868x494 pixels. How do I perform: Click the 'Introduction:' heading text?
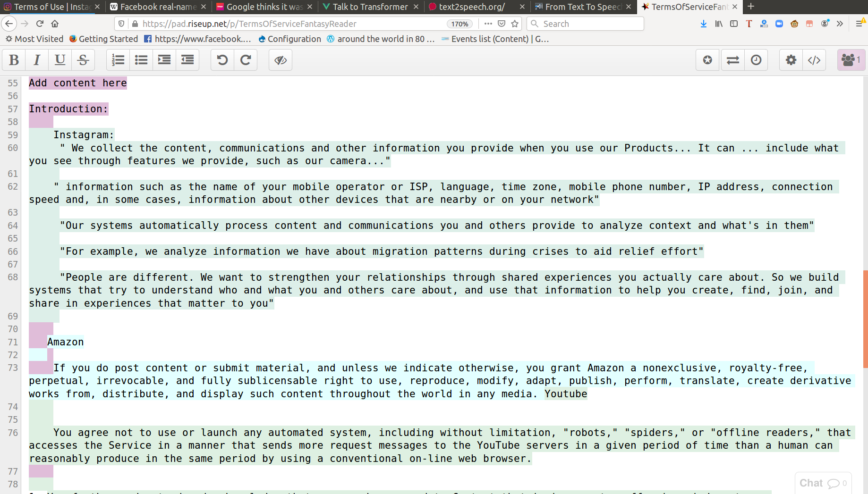[x=68, y=109]
